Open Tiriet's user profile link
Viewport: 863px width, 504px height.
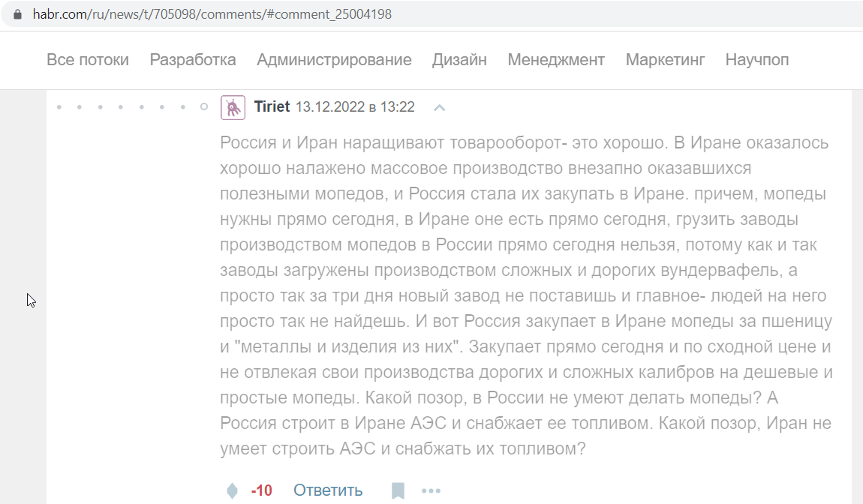point(272,106)
